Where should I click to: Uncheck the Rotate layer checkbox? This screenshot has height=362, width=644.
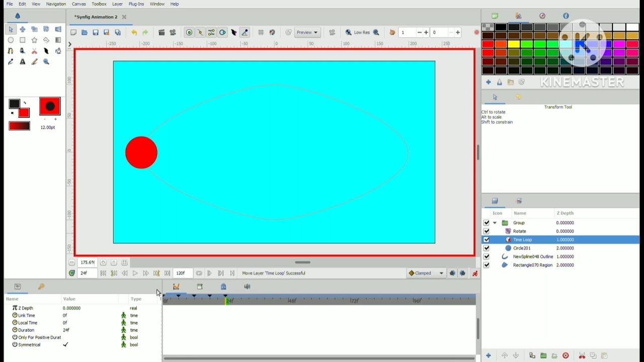[x=487, y=231]
